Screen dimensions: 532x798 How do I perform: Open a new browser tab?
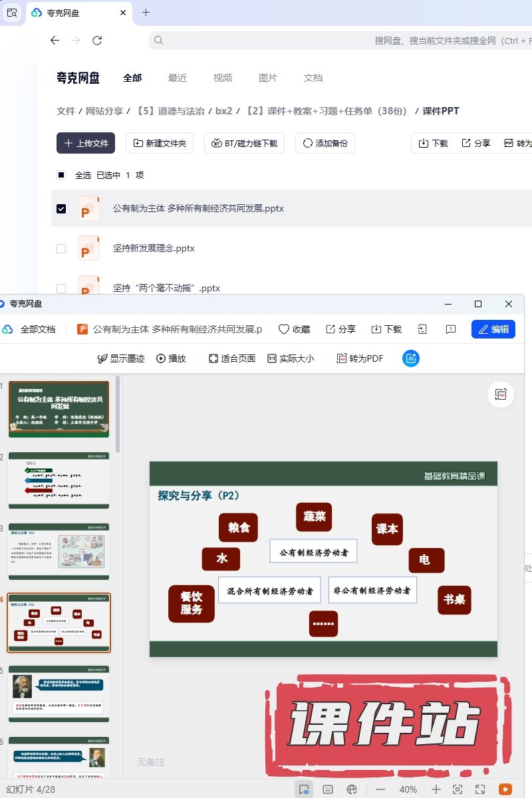146,13
